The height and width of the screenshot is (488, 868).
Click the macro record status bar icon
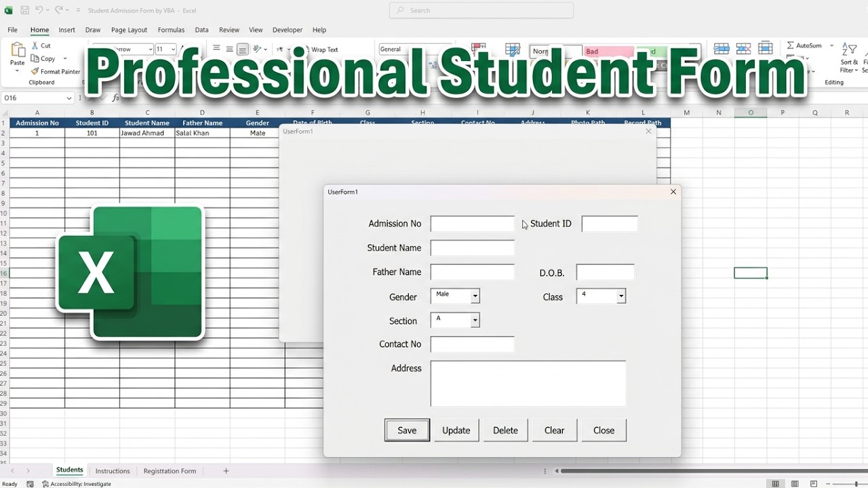click(x=30, y=484)
